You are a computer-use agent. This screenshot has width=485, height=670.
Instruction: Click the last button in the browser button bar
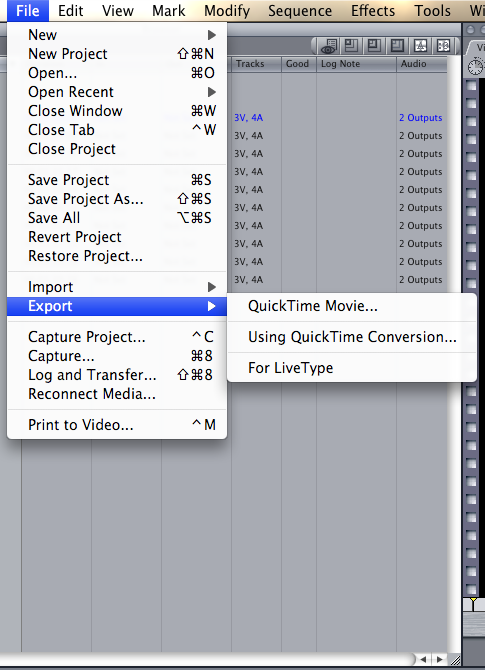coord(444,46)
